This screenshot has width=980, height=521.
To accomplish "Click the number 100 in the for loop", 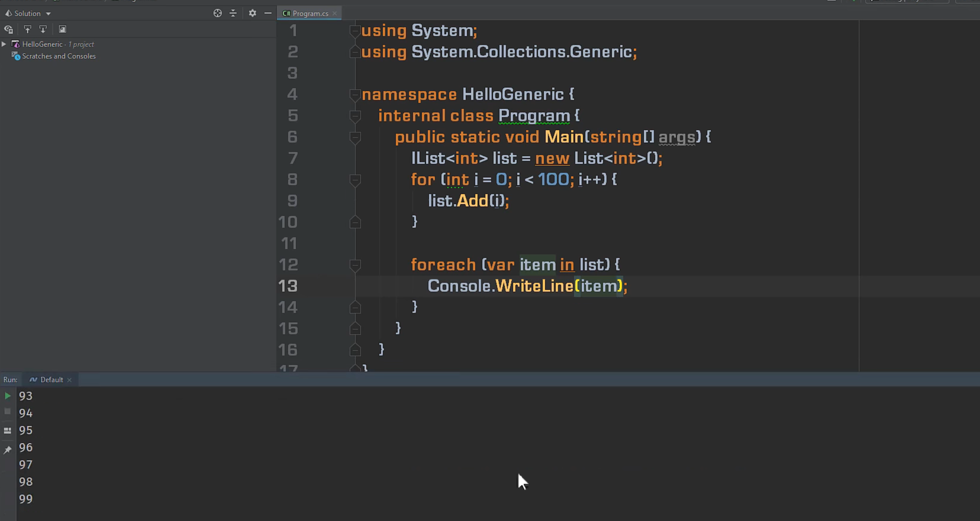I will [x=553, y=180].
